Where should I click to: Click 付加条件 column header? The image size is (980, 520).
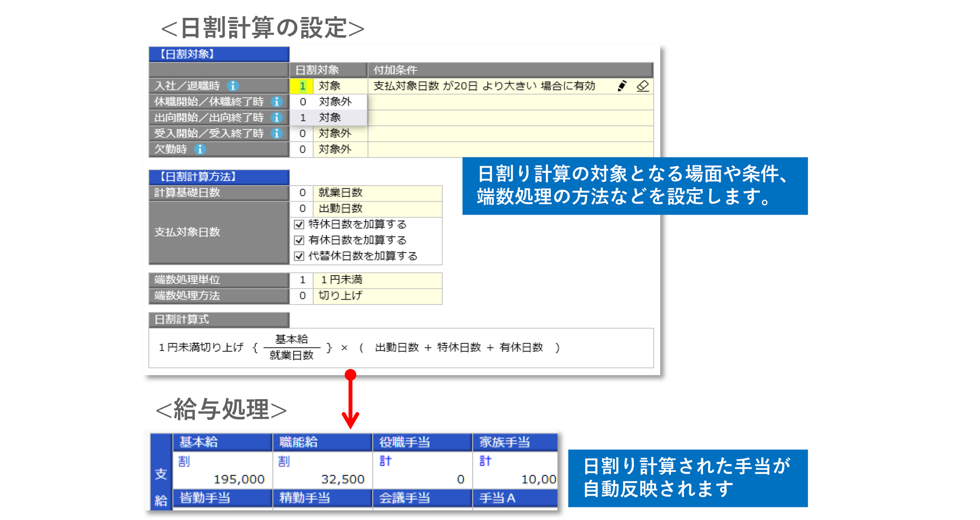pos(511,70)
